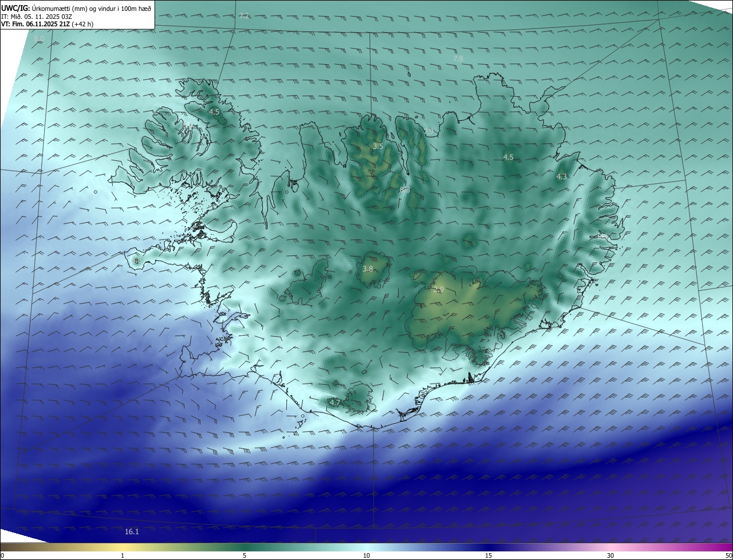Image resolution: width=733 pixels, height=560 pixels.
Task: Click the 7.8 value label over the sea
Action: point(458,58)
